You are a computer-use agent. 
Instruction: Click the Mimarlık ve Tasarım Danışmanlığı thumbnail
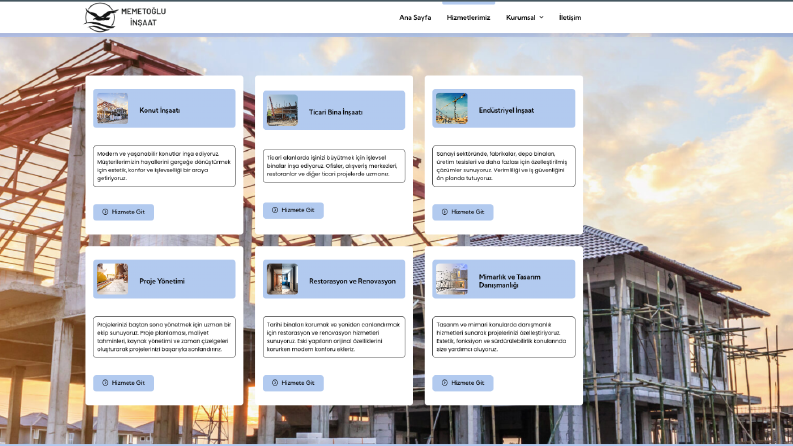[x=452, y=279]
